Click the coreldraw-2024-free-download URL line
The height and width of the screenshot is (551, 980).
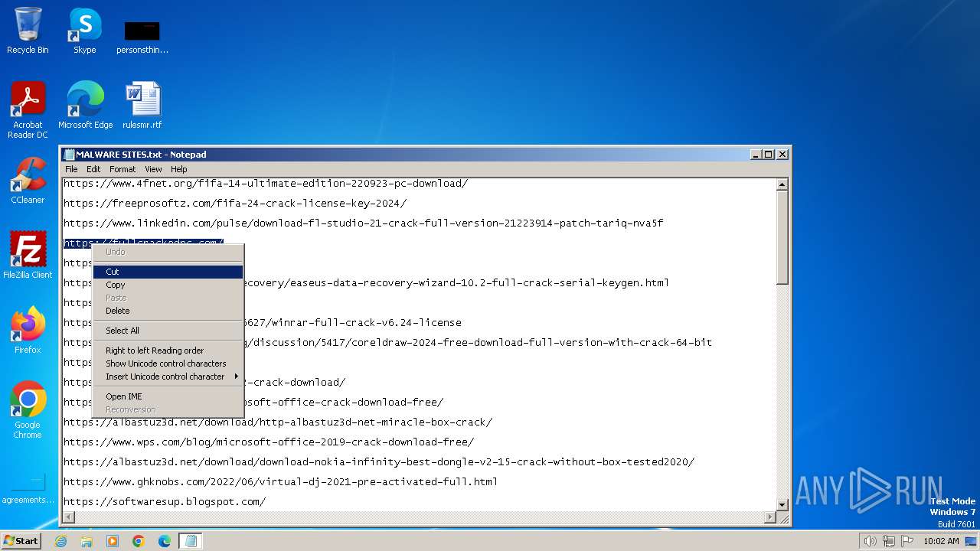click(478, 343)
